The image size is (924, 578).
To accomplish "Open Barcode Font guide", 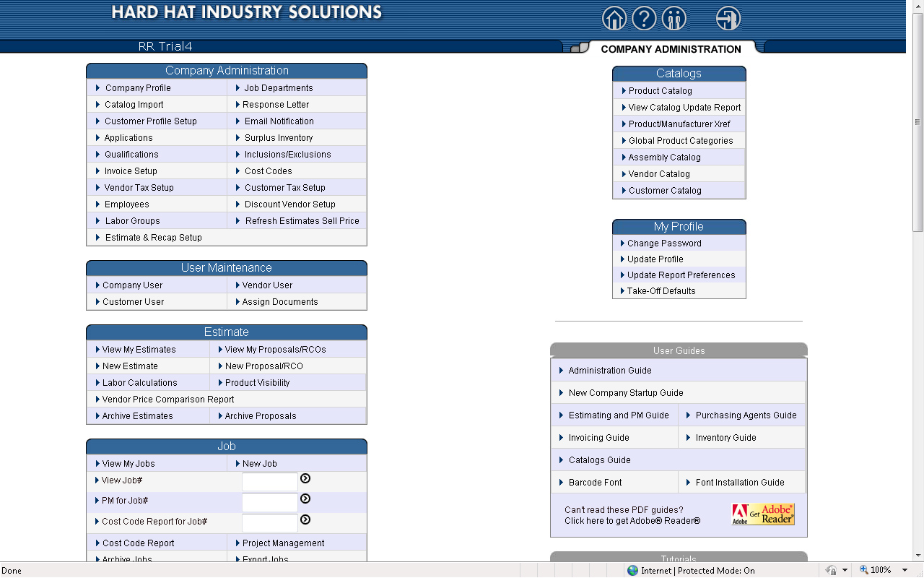I will click(596, 483).
